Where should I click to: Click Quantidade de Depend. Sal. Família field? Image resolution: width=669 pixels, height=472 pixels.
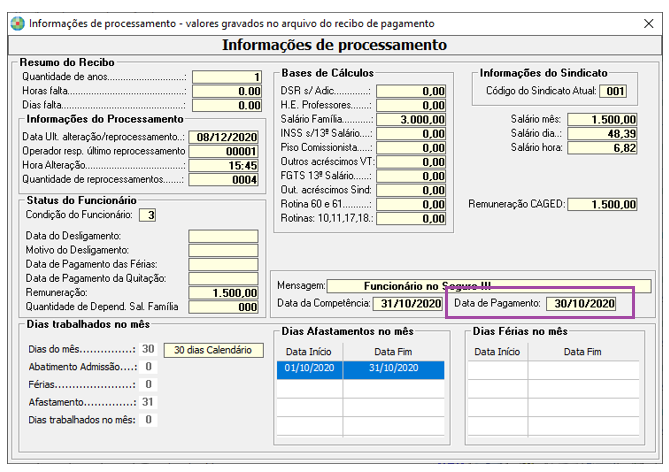tap(224, 307)
